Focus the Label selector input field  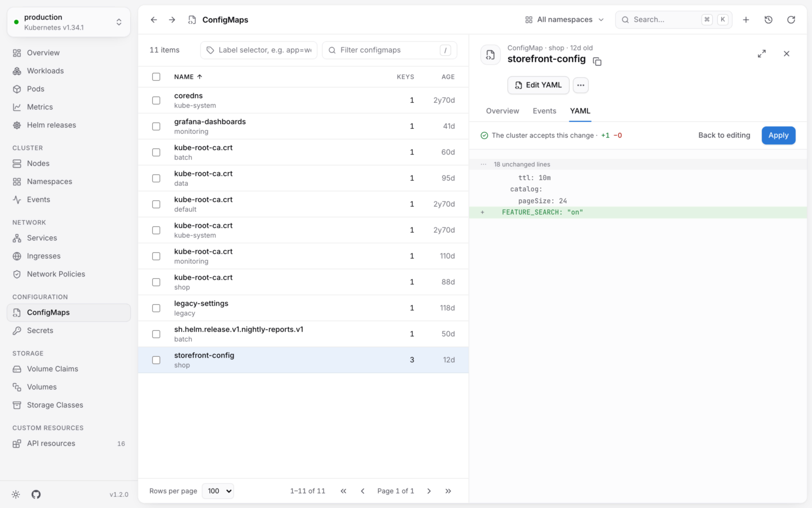click(x=259, y=50)
